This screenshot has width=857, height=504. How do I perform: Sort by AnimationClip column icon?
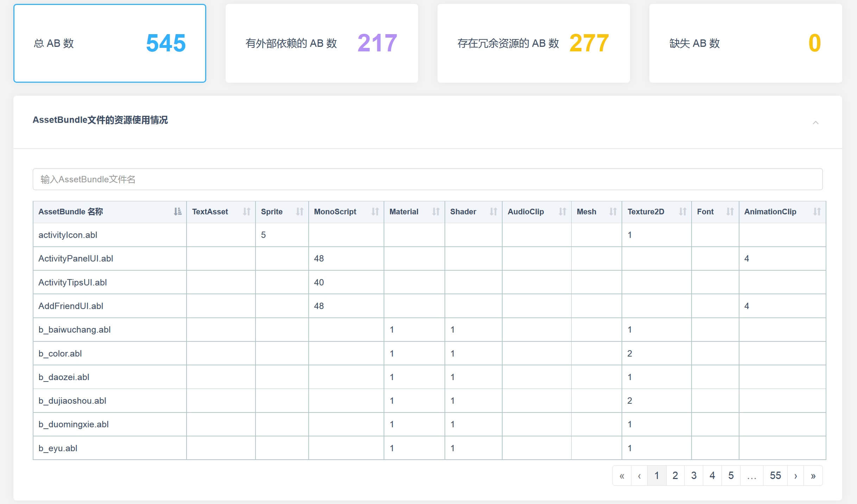817,212
